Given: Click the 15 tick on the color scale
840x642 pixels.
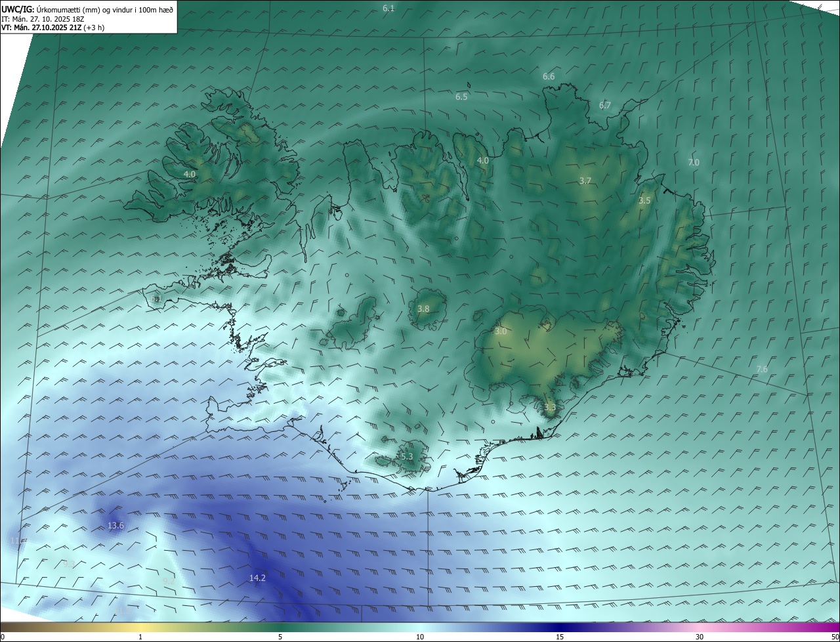Looking at the screenshot, I should pyautogui.click(x=560, y=637).
